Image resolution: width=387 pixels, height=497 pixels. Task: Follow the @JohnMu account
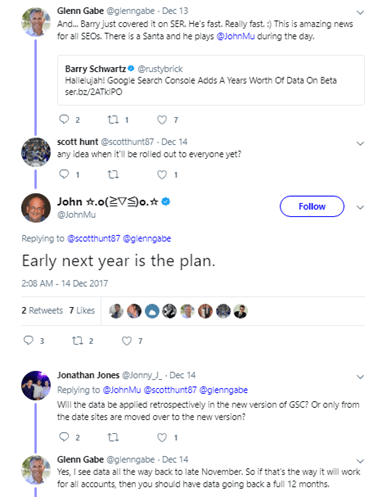tap(312, 206)
